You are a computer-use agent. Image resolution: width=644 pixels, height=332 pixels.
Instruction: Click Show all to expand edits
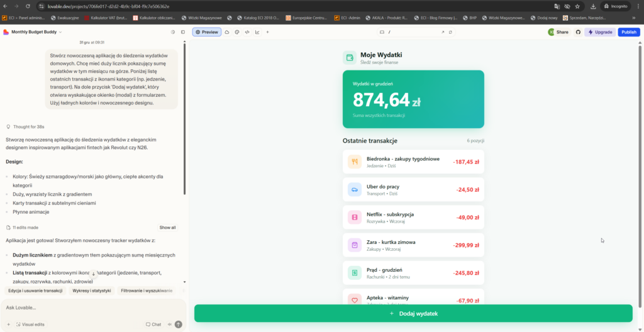167,228
